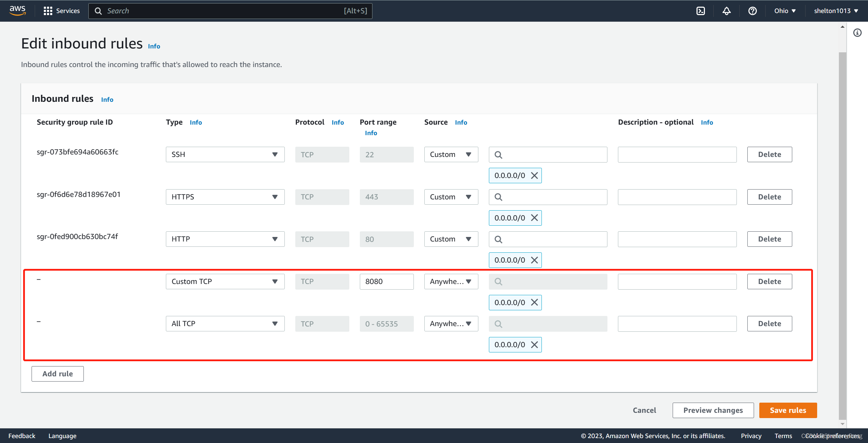Open the Services grid menu
Screen dimensions: 868x443
pyautogui.click(x=61, y=11)
